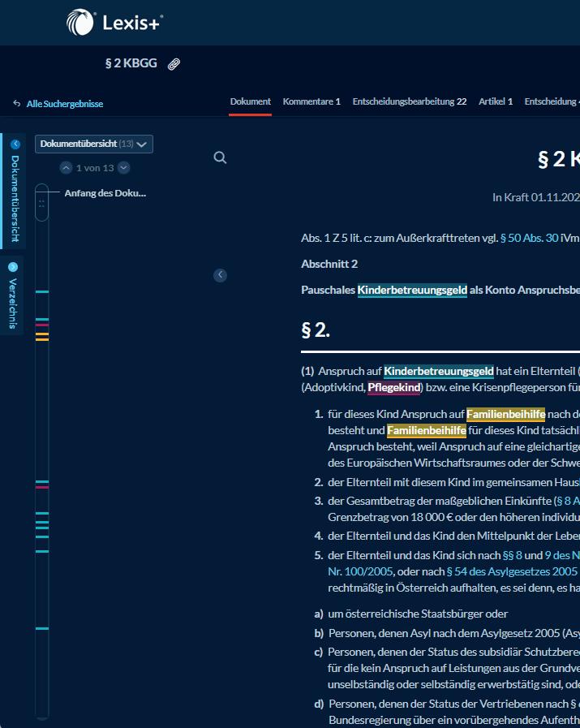Open the § 54 des Asylgesetzes 2005 link
The height and width of the screenshot is (728, 580).
pyautogui.click(x=512, y=571)
